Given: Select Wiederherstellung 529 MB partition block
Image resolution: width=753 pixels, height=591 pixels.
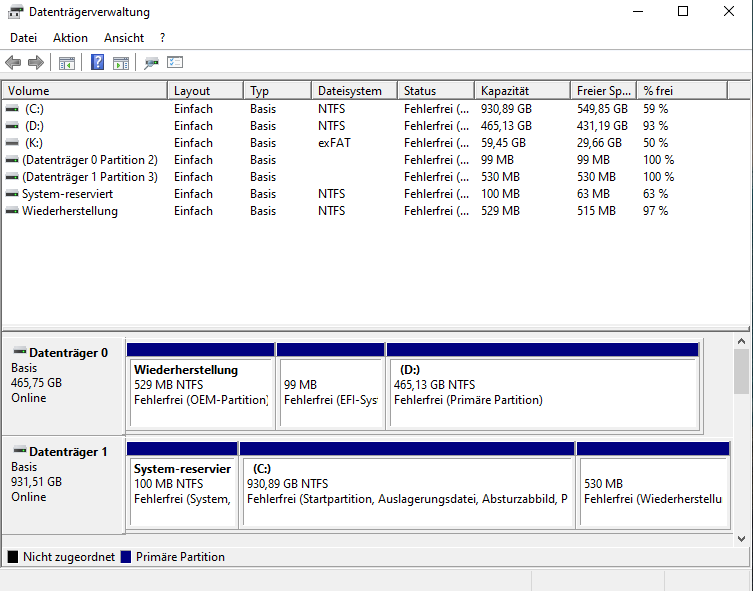Looking at the screenshot, I should 201,386.
